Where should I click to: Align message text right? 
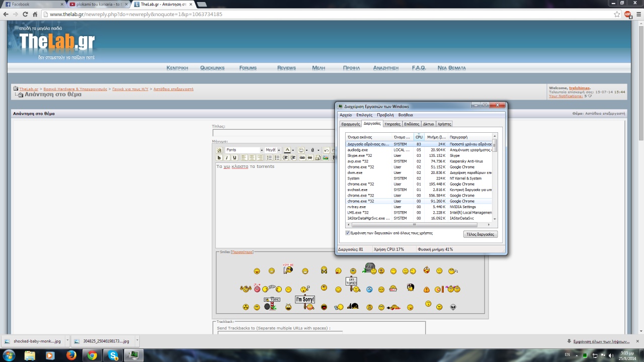tap(260, 157)
